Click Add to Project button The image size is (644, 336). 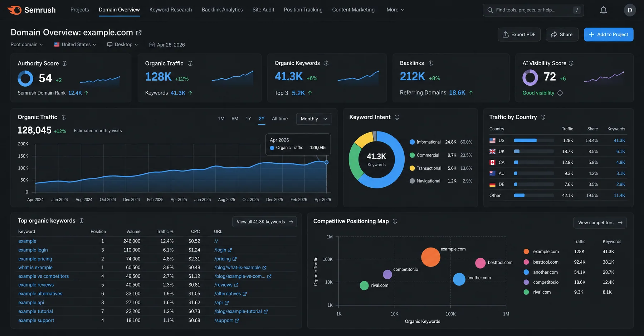click(609, 34)
